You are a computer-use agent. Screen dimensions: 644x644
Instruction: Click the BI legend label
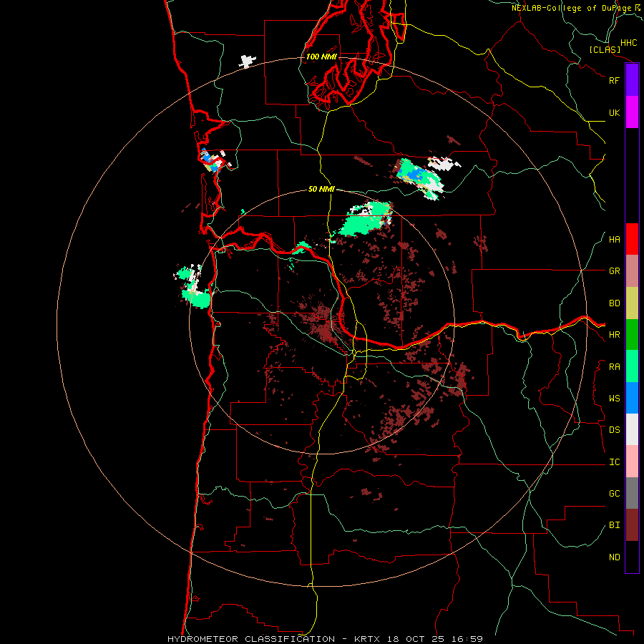point(614,525)
